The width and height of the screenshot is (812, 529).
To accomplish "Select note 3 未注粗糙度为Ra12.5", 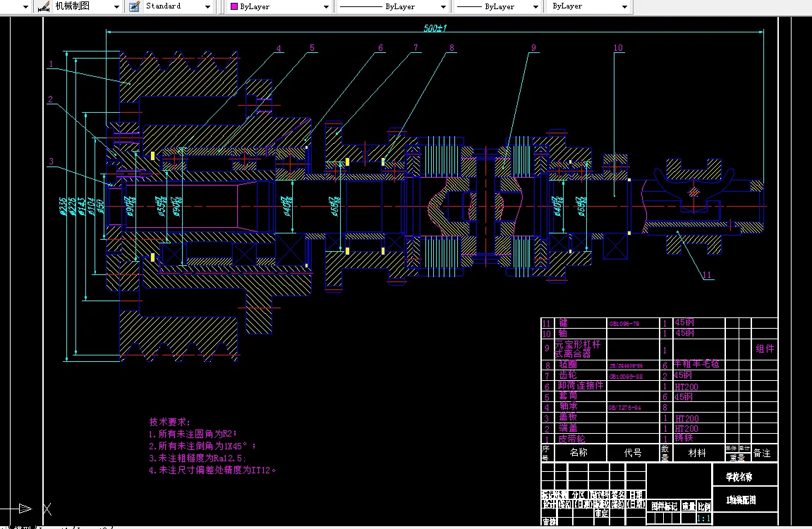I will (198, 458).
